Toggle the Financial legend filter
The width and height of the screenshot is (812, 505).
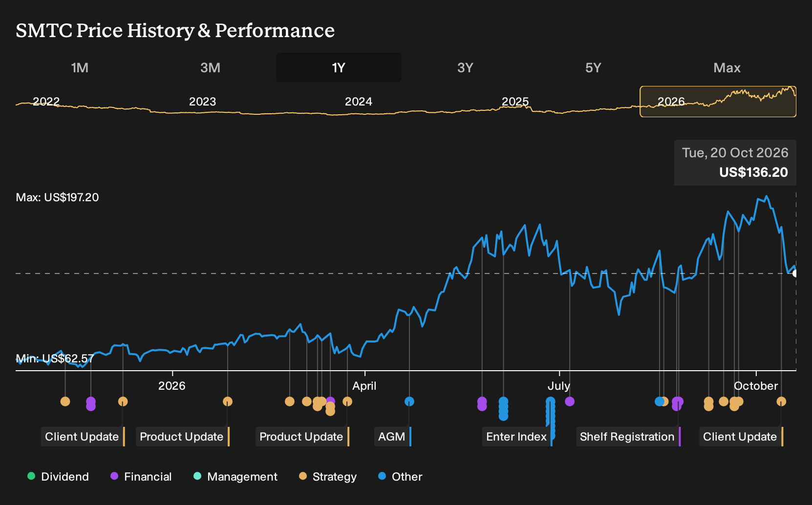click(x=141, y=477)
